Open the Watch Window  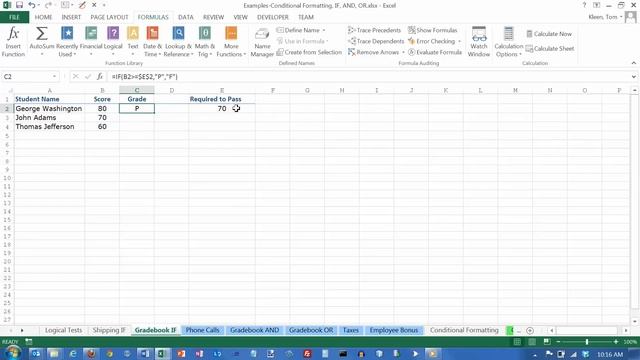[478, 42]
